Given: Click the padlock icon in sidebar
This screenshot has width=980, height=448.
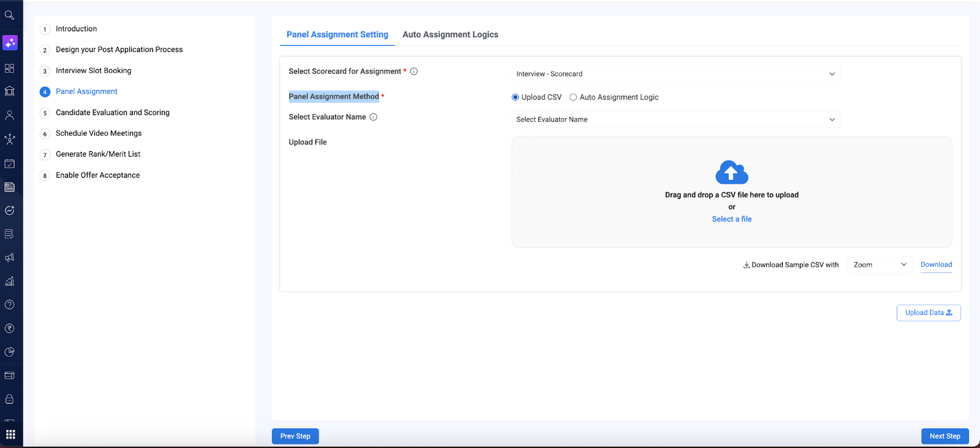Looking at the screenshot, I should point(9,399).
